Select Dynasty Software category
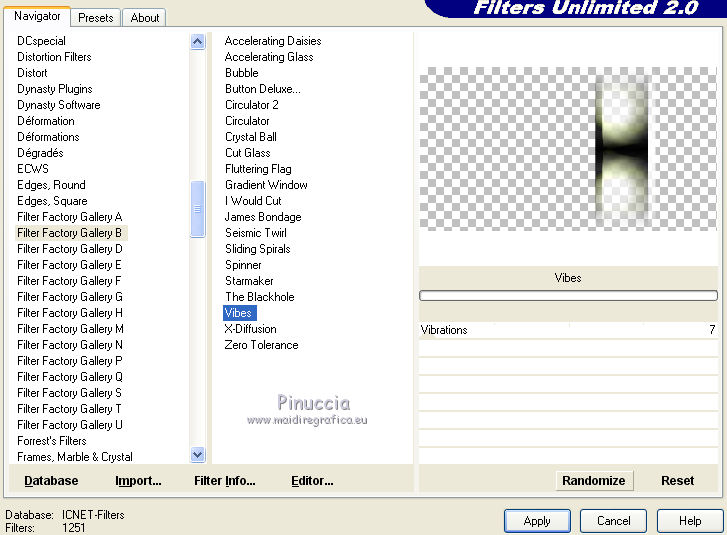The image size is (727, 535). [58, 105]
